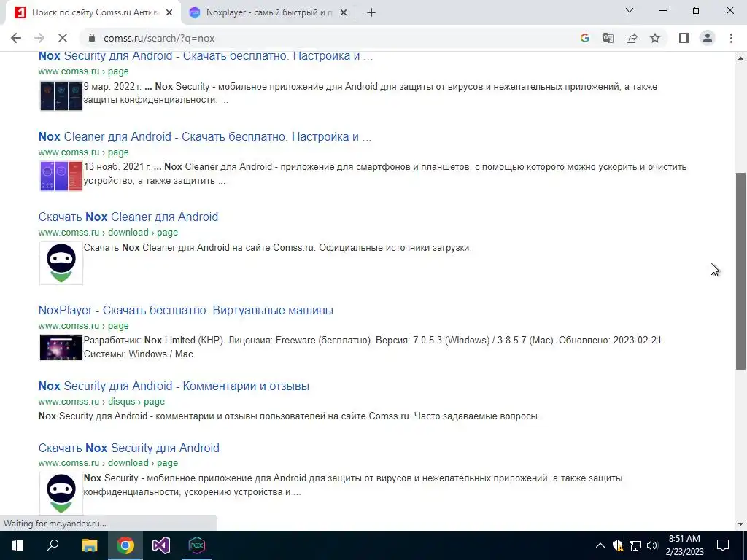Open Windows Security tray icon
Screen dimensions: 747x560
coord(618,545)
